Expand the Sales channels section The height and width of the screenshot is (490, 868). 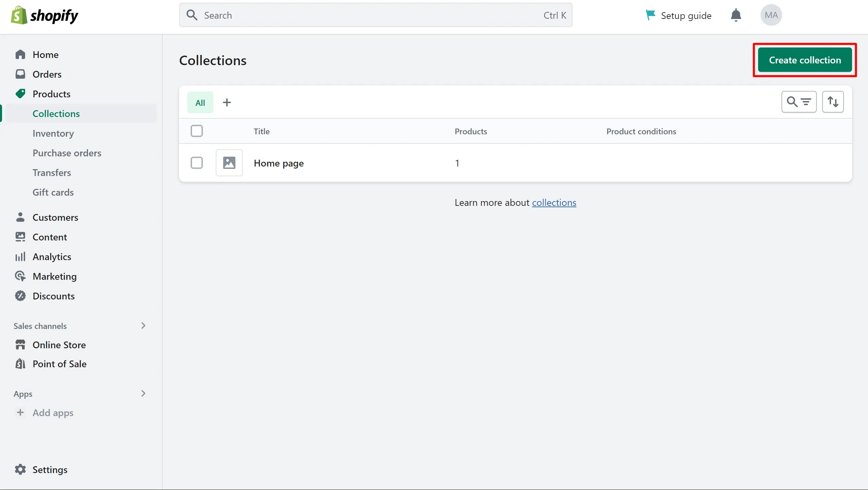click(x=142, y=326)
